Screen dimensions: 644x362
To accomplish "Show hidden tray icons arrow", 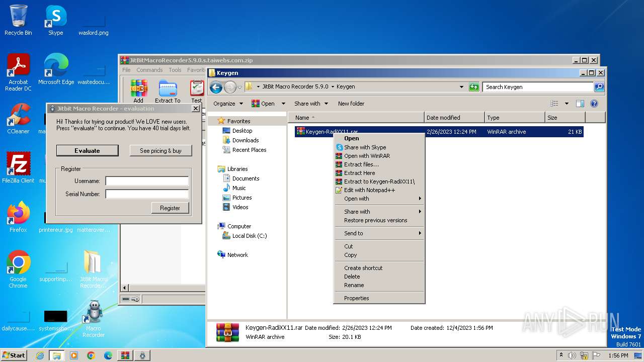I will point(561,355).
